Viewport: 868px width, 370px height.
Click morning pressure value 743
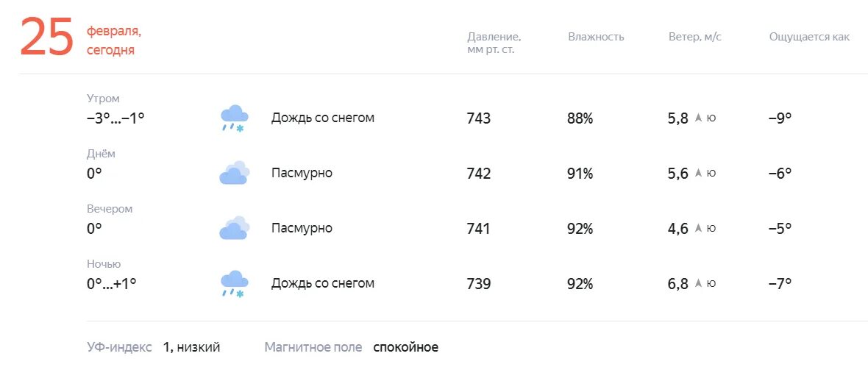point(479,118)
